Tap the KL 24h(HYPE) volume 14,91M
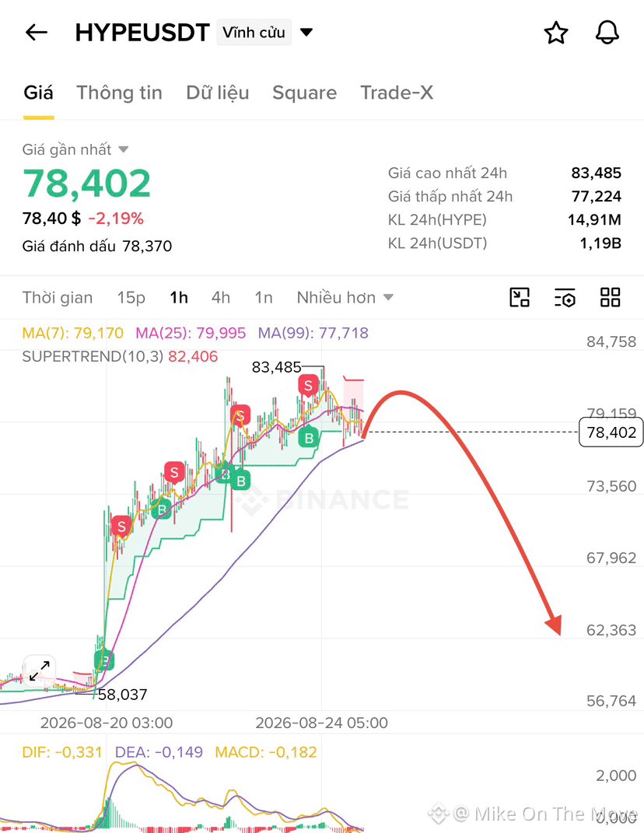Viewport: 644px width, 833px height. [x=594, y=220]
